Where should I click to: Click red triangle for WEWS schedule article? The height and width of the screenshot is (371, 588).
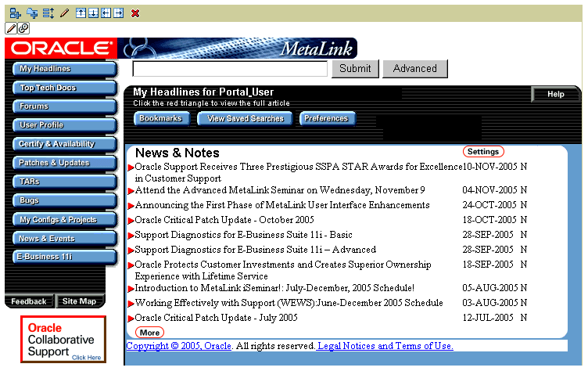tap(131, 304)
